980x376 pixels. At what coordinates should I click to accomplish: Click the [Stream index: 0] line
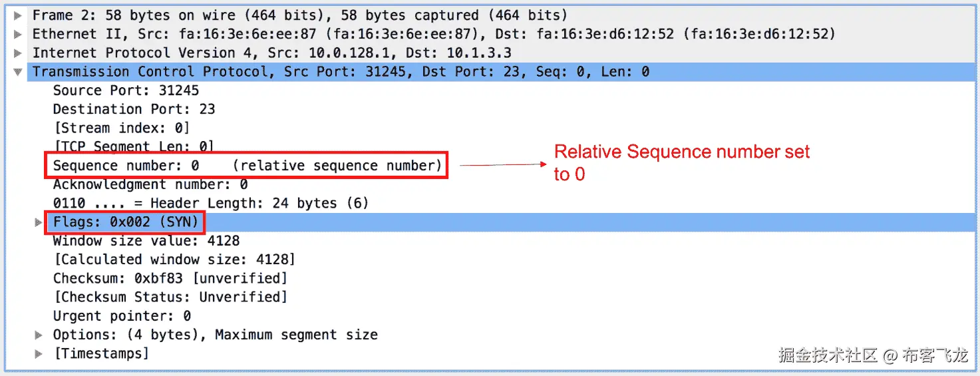pos(121,128)
